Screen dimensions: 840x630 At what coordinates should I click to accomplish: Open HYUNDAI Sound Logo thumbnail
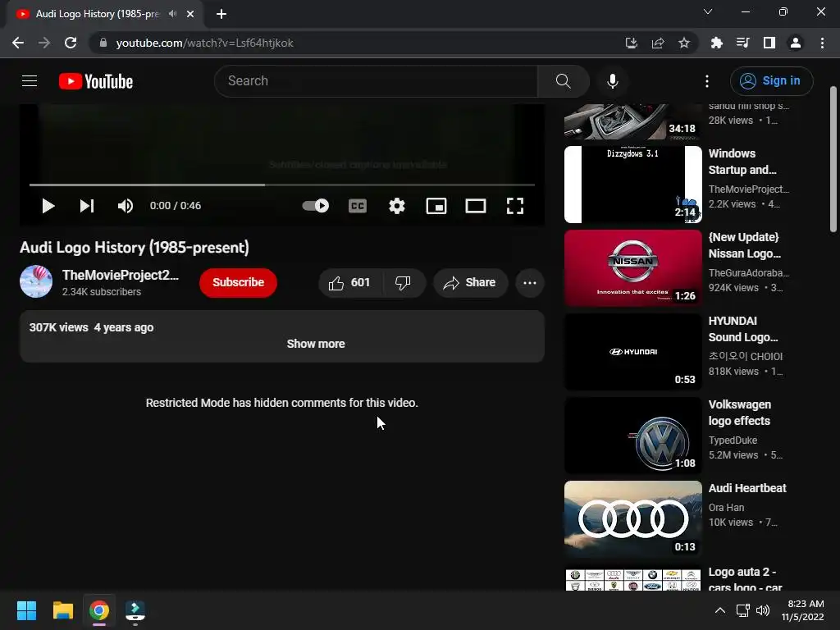point(632,351)
